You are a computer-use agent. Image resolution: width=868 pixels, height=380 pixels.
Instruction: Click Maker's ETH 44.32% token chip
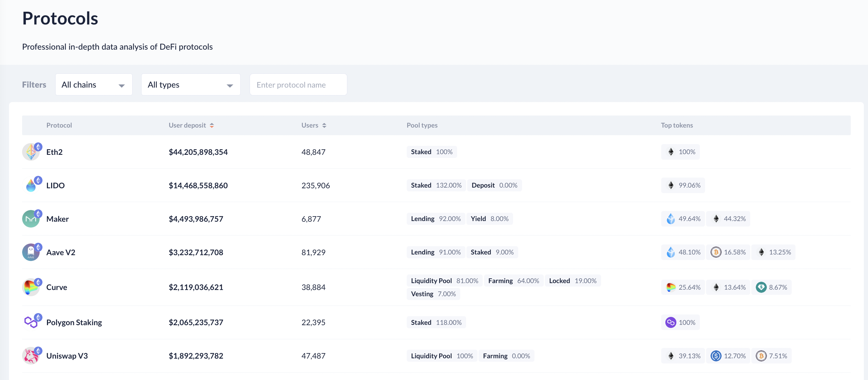pos(728,219)
